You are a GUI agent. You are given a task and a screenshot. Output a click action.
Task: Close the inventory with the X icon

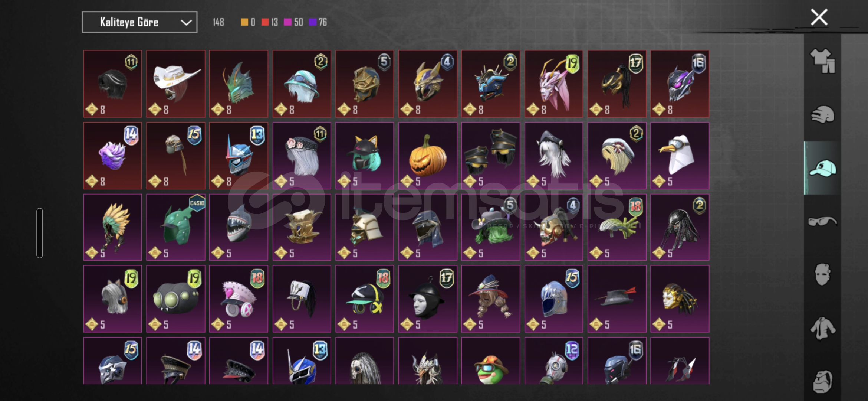(x=819, y=17)
